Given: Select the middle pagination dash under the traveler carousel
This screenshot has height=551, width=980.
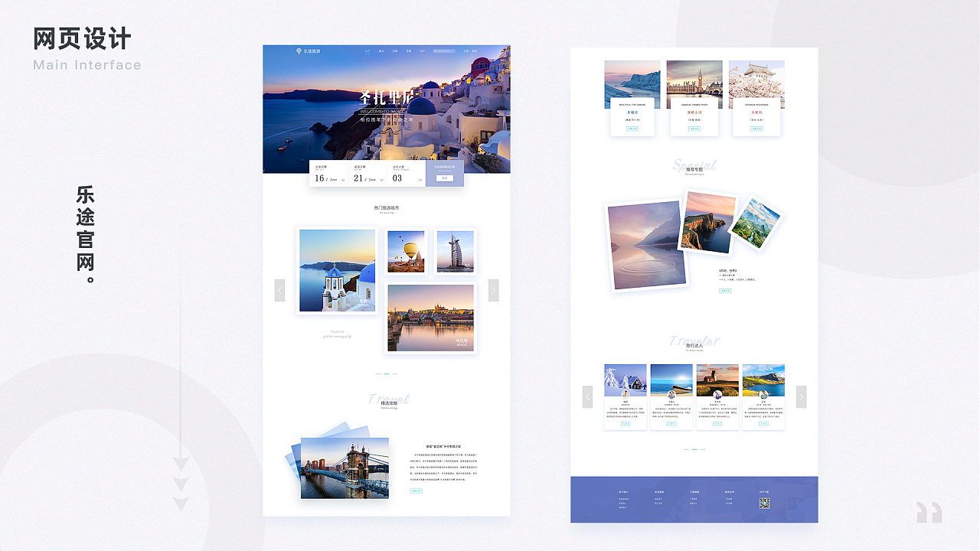Looking at the screenshot, I should [x=694, y=449].
